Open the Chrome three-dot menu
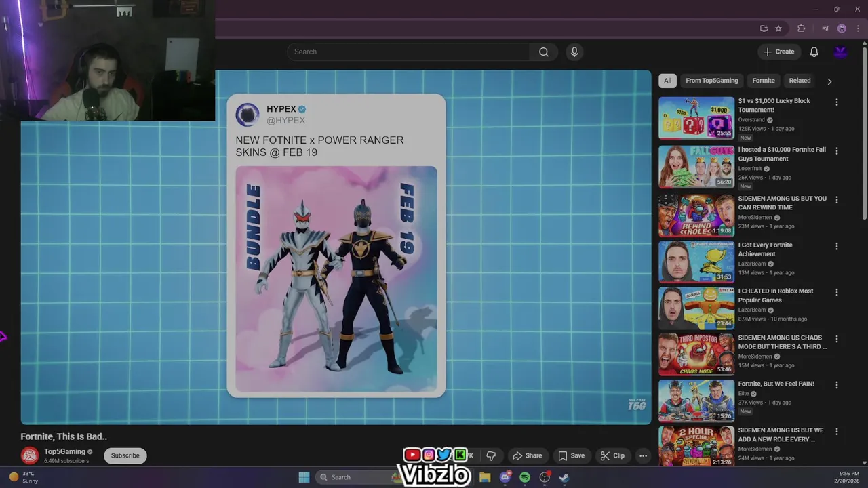Viewport: 868px width, 488px height. pos(856,28)
